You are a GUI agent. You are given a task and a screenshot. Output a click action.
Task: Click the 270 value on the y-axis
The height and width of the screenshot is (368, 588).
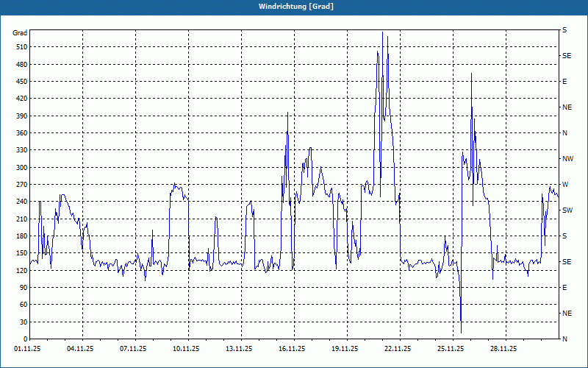[22, 185]
